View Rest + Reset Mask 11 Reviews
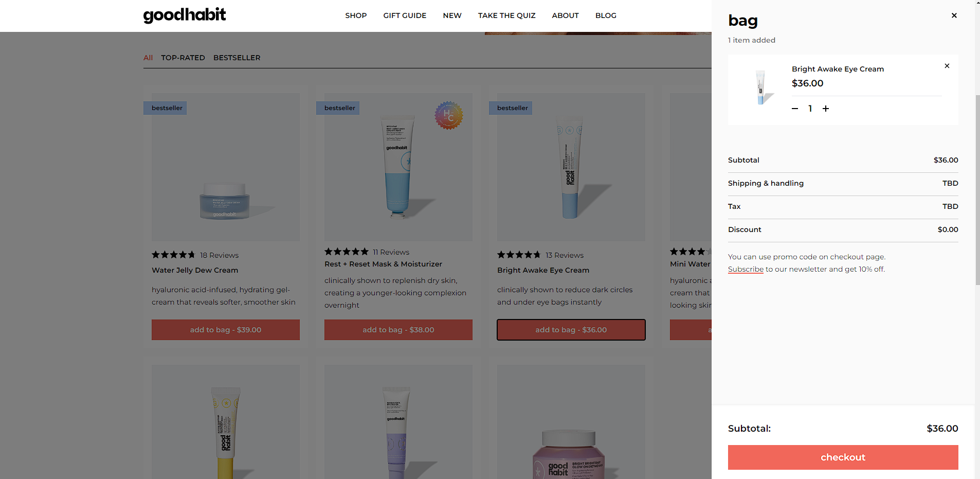This screenshot has width=980, height=479. pos(391,252)
